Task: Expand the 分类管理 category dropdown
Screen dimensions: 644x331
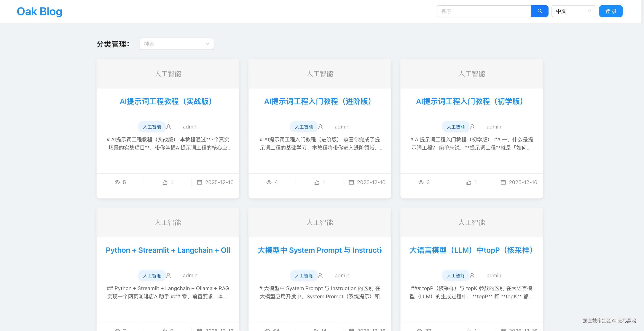Action: [176, 44]
